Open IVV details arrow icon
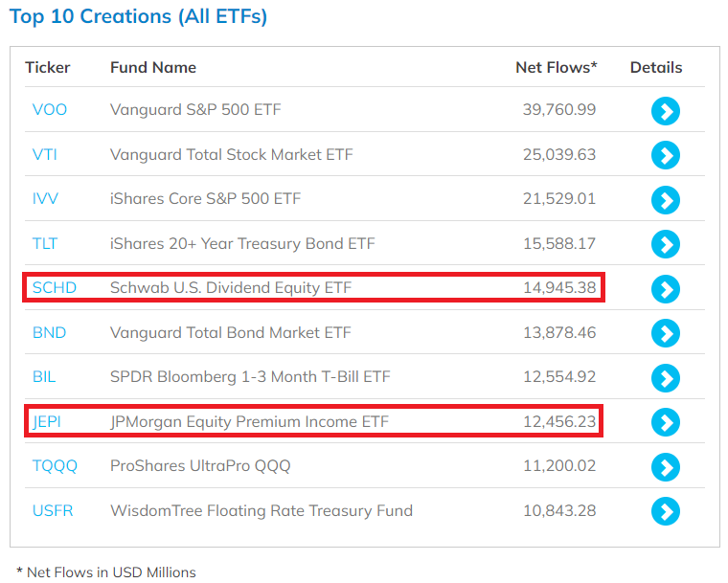The height and width of the screenshot is (583, 728). (x=665, y=200)
